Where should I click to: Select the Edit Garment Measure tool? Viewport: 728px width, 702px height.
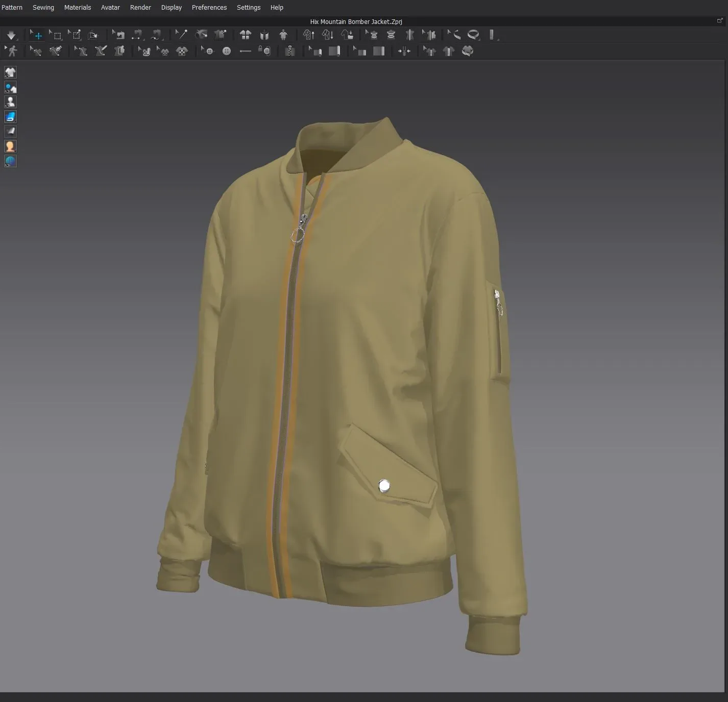point(429,35)
